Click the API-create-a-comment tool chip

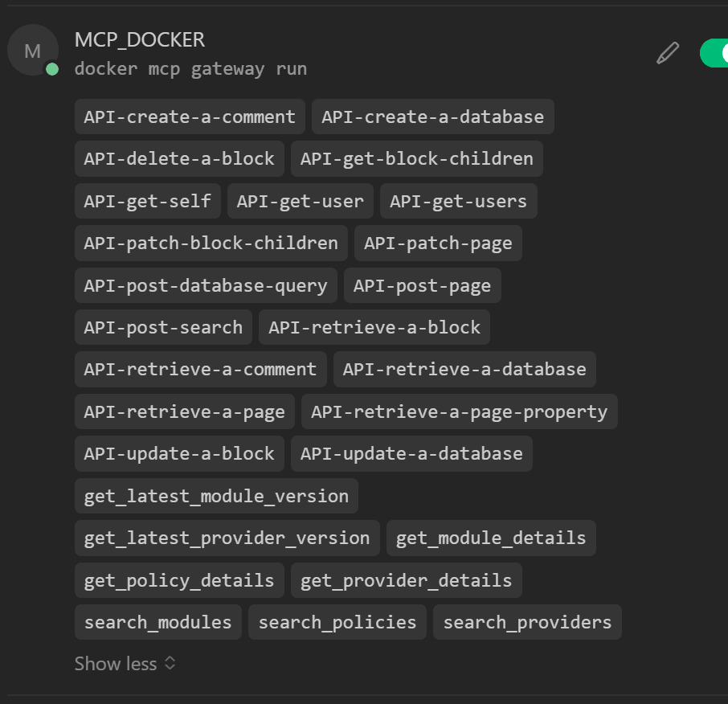tap(190, 117)
